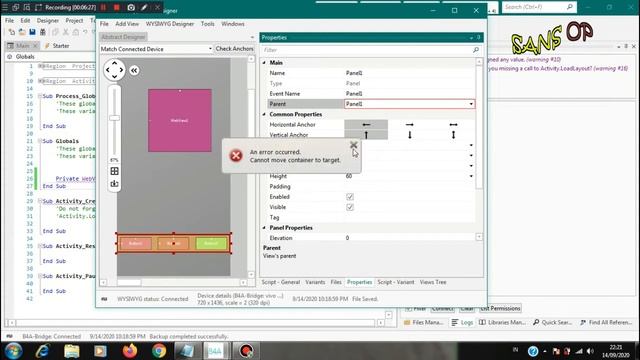640x360 pixels.
Task: Click the export/gift icon in the B4A toolbar
Action: (42, 32)
